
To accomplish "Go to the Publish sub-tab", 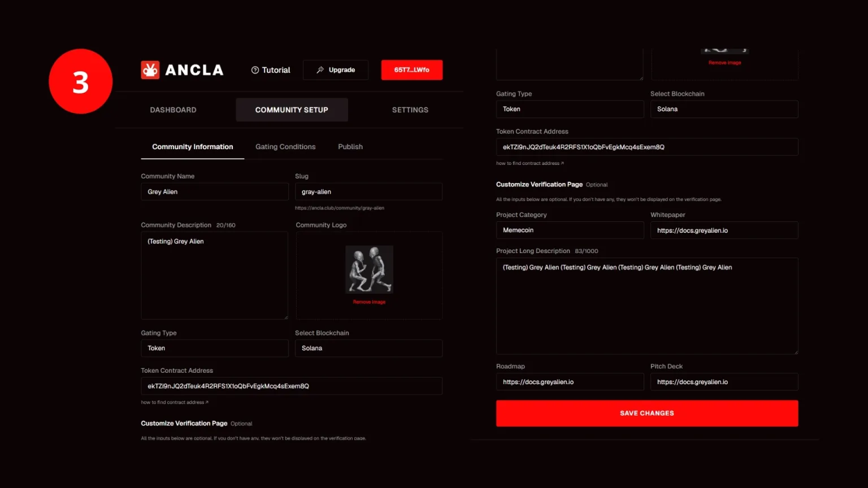I will coord(350,147).
